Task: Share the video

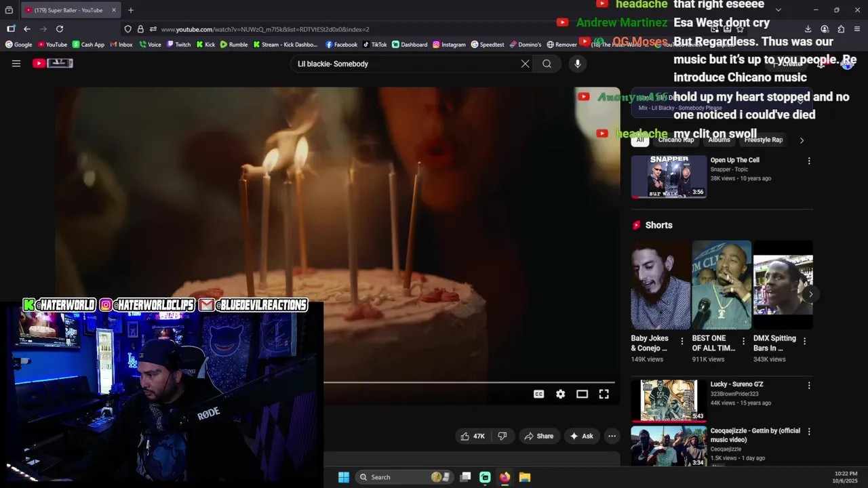Action: point(538,436)
